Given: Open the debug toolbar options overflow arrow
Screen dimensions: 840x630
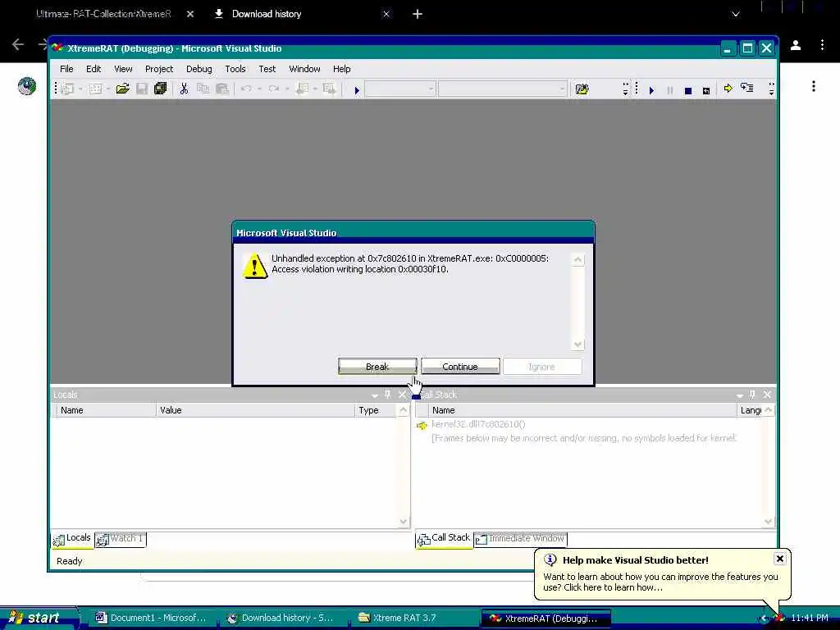Looking at the screenshot, I should coord(771,89).
